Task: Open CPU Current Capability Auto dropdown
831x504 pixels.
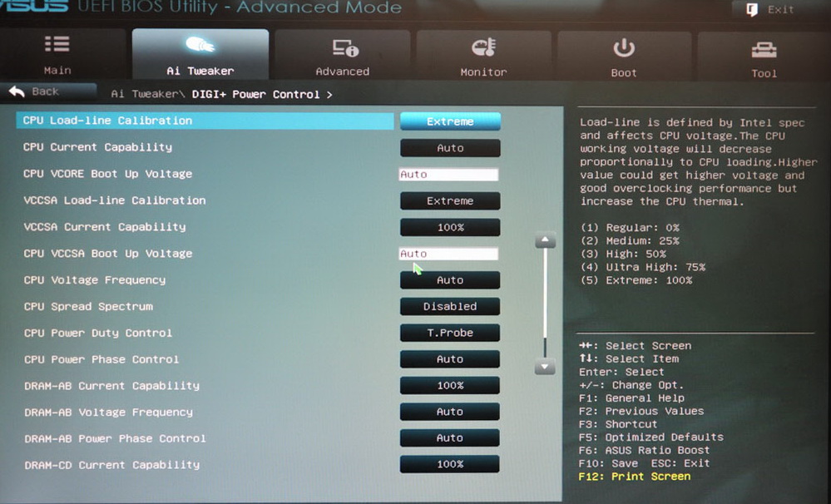Action: pyautogui.click(x=450, y=148)
